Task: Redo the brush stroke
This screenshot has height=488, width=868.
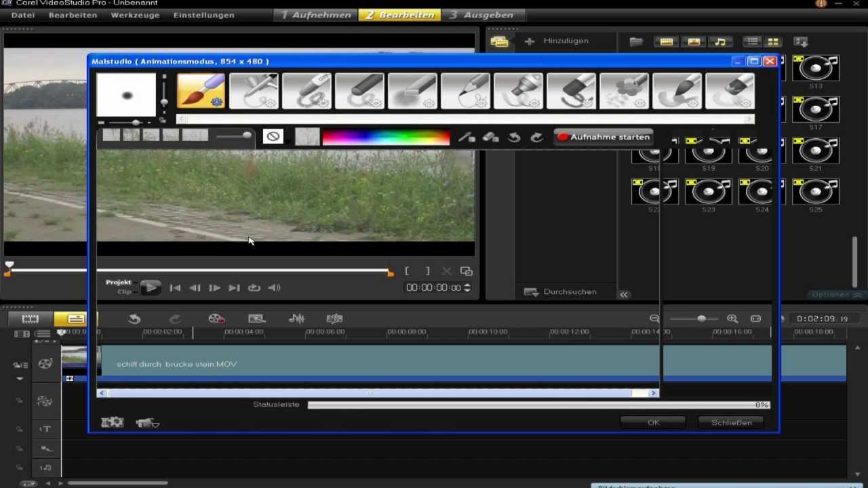Action: pos(536,137)
